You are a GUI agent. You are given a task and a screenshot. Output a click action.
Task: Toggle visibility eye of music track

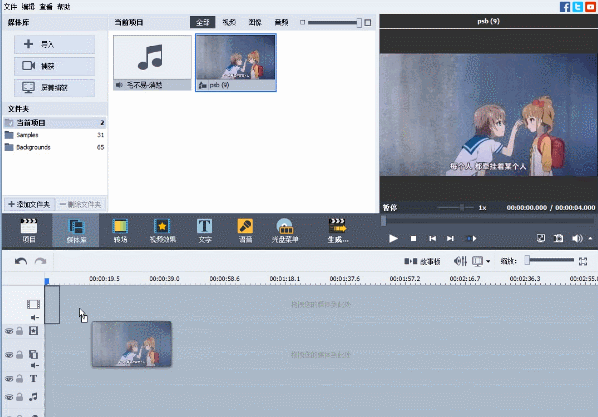coord(9,397)
